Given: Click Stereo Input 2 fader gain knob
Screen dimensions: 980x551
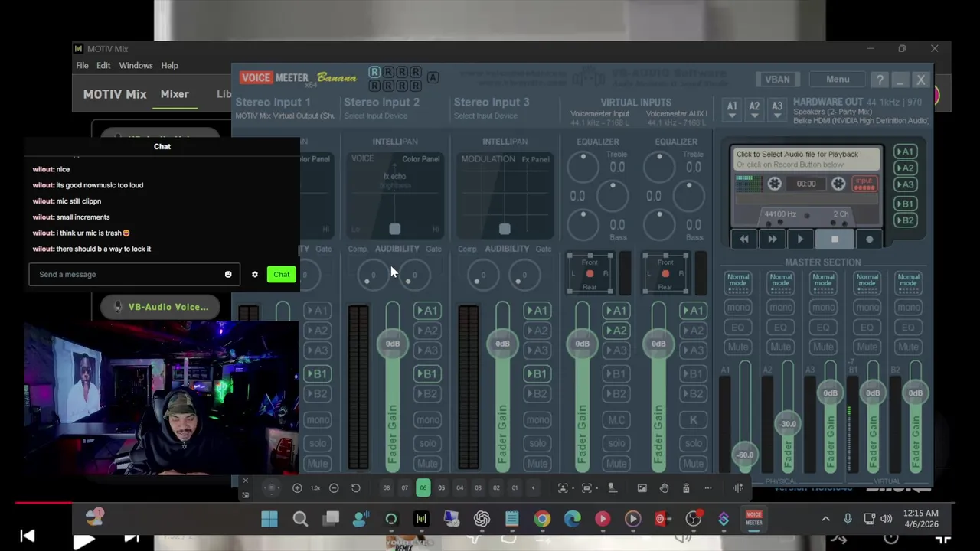Looking at the screenshot, I should click(392, 344).
